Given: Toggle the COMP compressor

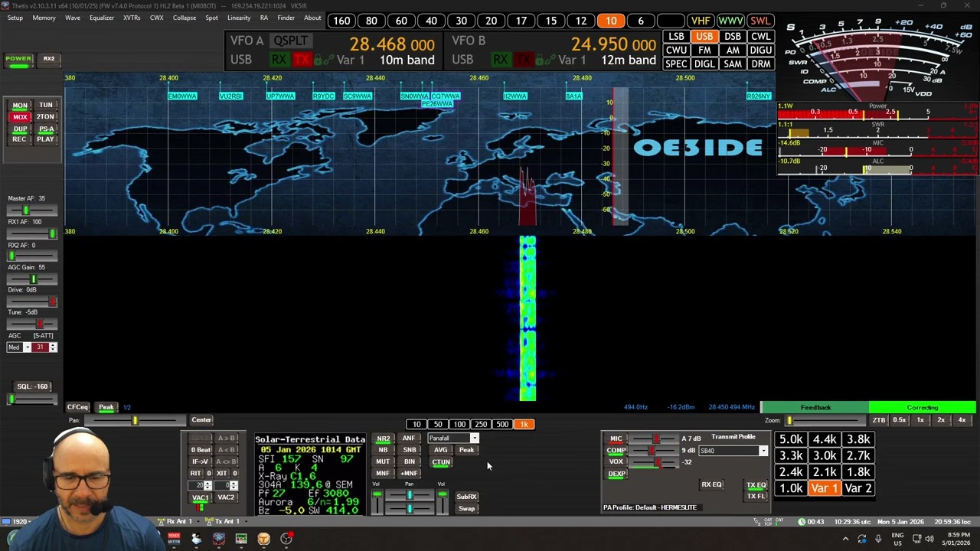Looking at the screenshot, I should [x=616, y=451].
